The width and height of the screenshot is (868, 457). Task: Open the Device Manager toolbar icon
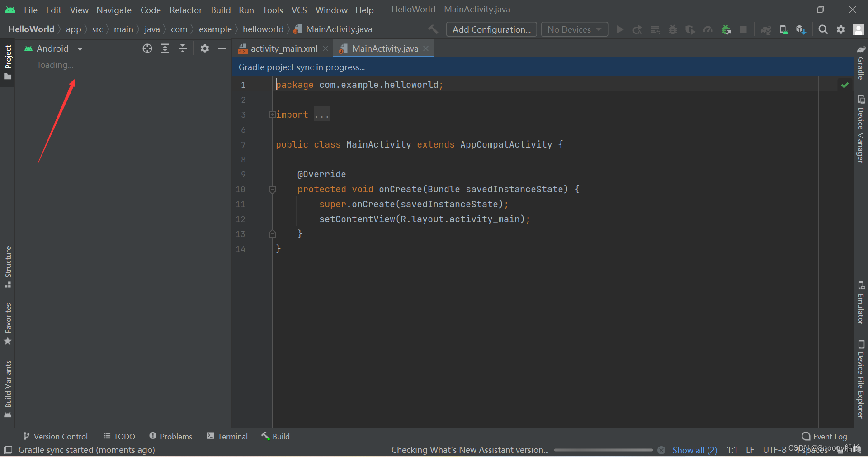(x=783, y=29)
